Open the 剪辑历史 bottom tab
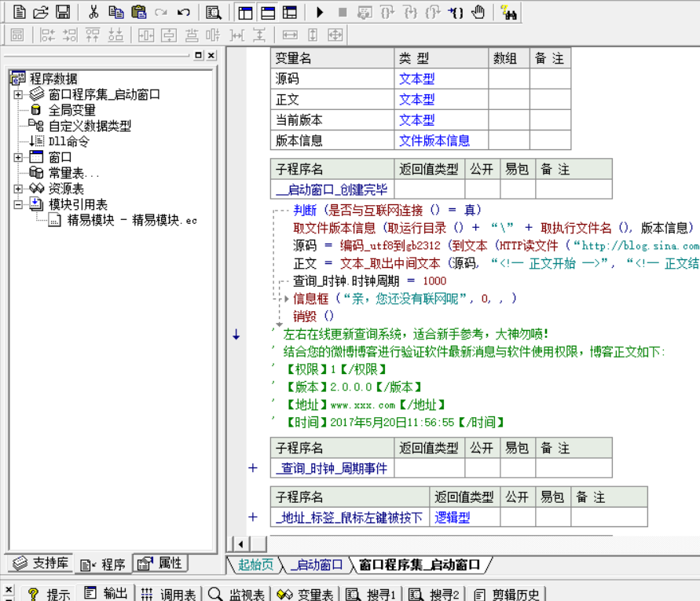Image resolution: width=700 pixels, height=601 pixels. click(x=507, y=594)
